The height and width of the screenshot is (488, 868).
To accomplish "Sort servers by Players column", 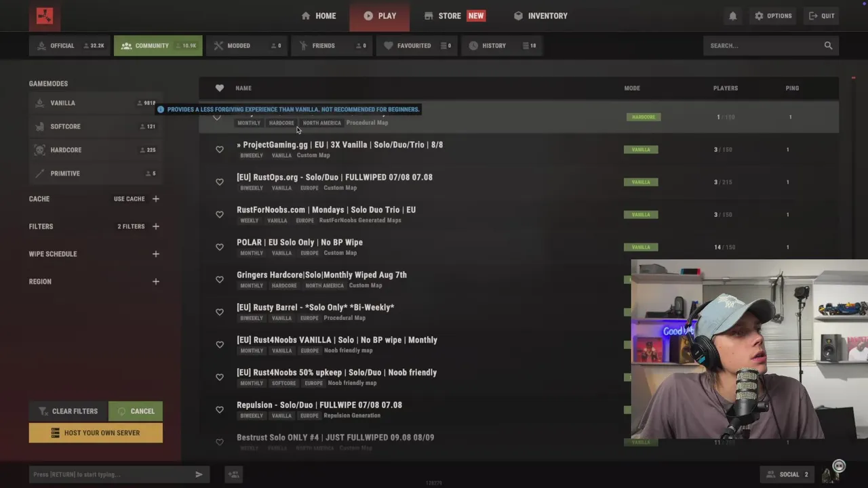I will click(x=726, y=88).
